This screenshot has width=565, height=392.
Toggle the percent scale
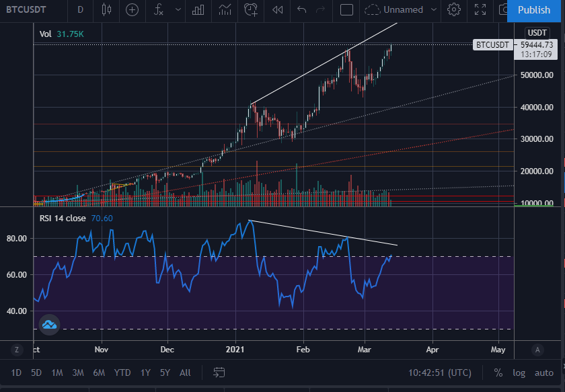[498, 373]
